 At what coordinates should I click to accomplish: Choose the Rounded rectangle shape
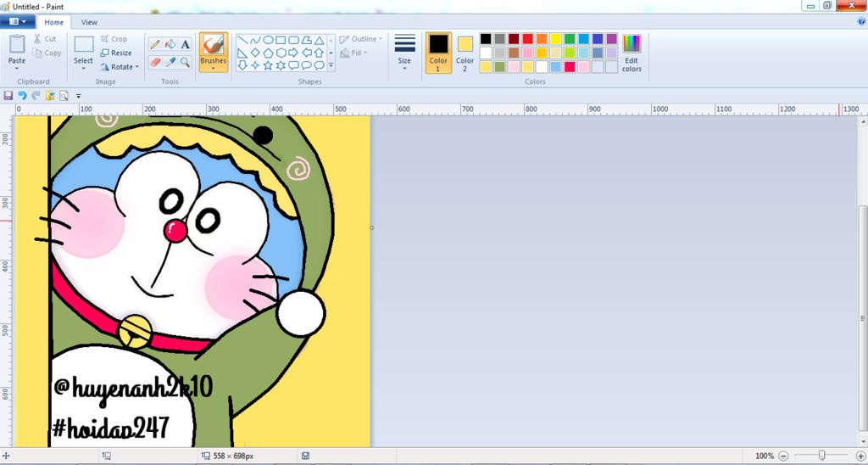293,41
